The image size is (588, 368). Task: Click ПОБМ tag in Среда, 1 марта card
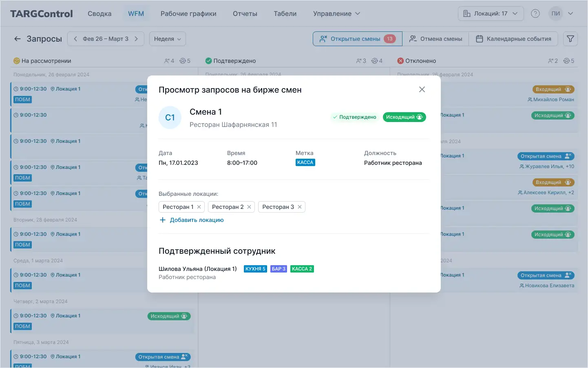click(22, 286)
